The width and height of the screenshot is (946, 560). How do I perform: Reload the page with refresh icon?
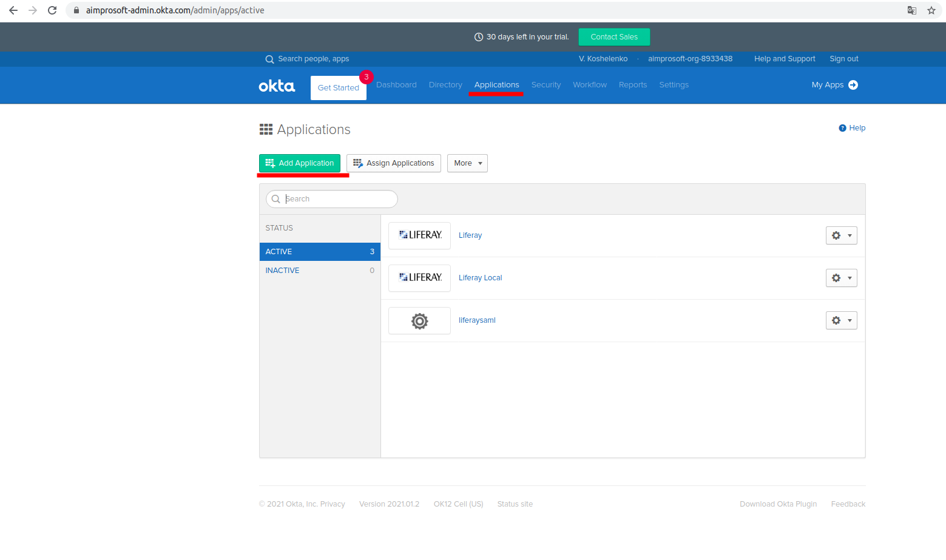click(x=52, y=10)
